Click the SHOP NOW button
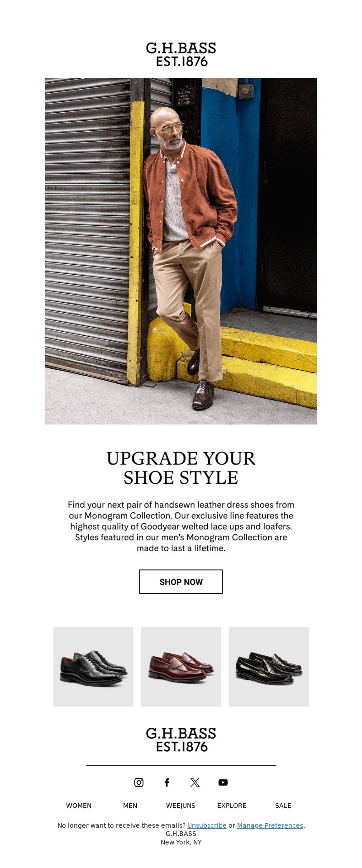This screenshot has width=362, height=868. pyautogui.click(x=181, y=582)
